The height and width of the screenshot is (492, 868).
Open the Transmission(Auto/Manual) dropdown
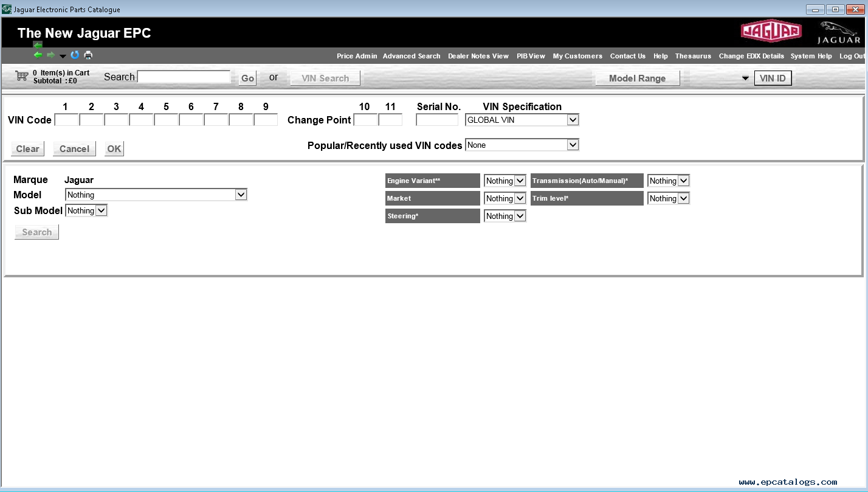(x=669, y=181)
